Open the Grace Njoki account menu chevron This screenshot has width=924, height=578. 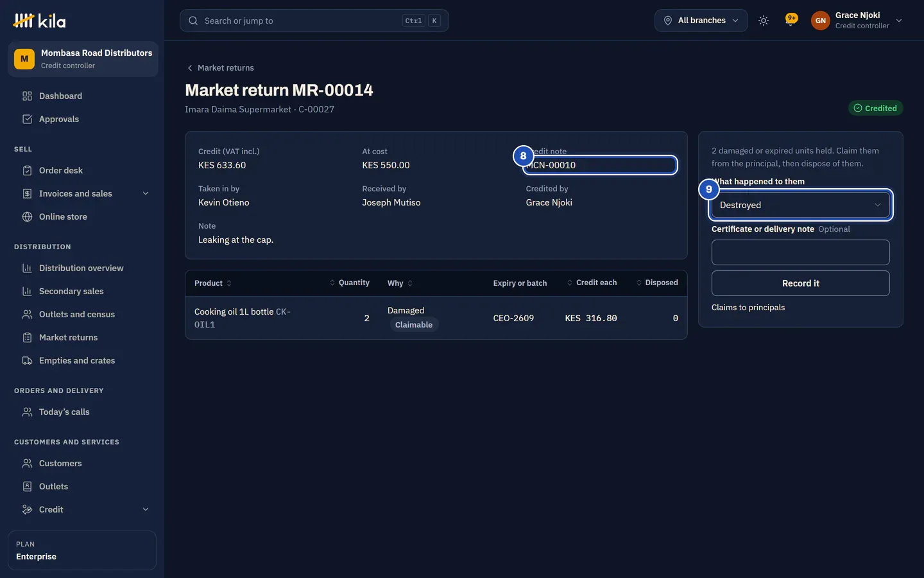pyautogui.click(x=899, y=21)
